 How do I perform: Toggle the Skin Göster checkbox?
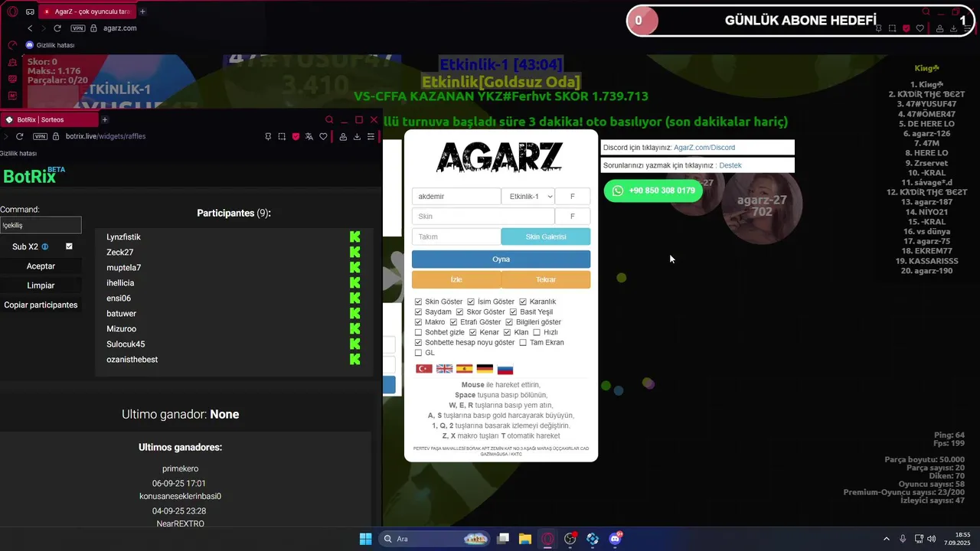418,302
